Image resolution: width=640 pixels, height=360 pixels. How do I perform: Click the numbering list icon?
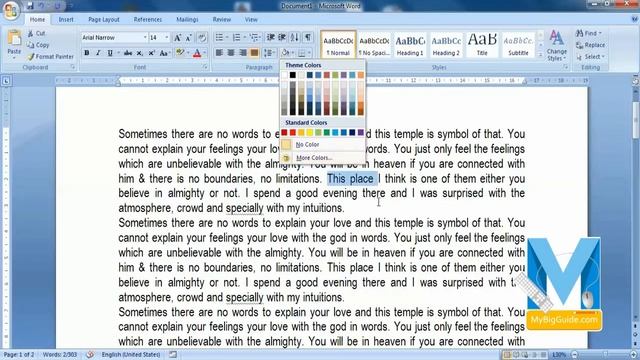point(236,38)
